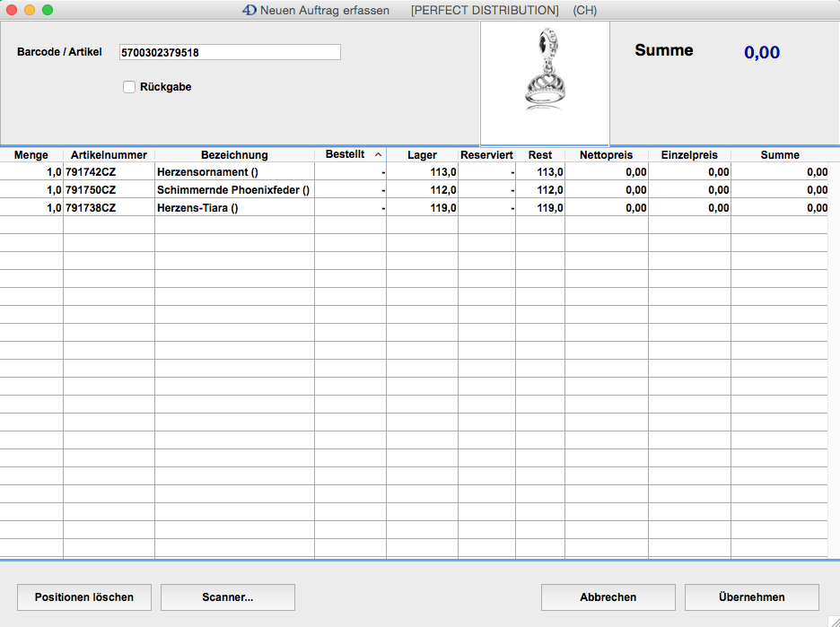
Task: Click the 4D icon in title bar
Action: tap(249, 11)
